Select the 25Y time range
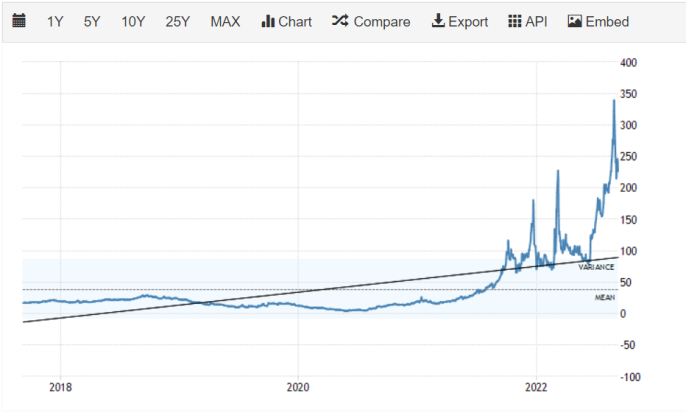This screenshot has height=412, width=686. click(x=178, y=21)
